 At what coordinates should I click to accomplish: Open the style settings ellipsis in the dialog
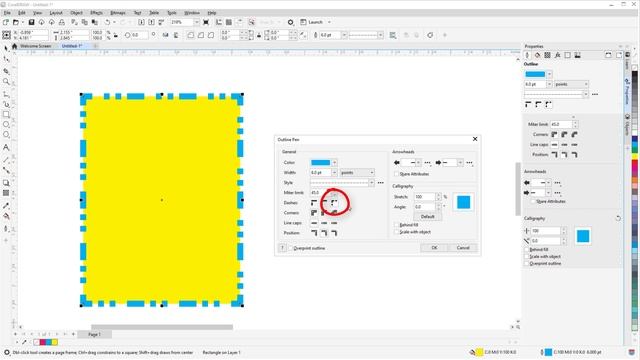[x=381, y=182]
